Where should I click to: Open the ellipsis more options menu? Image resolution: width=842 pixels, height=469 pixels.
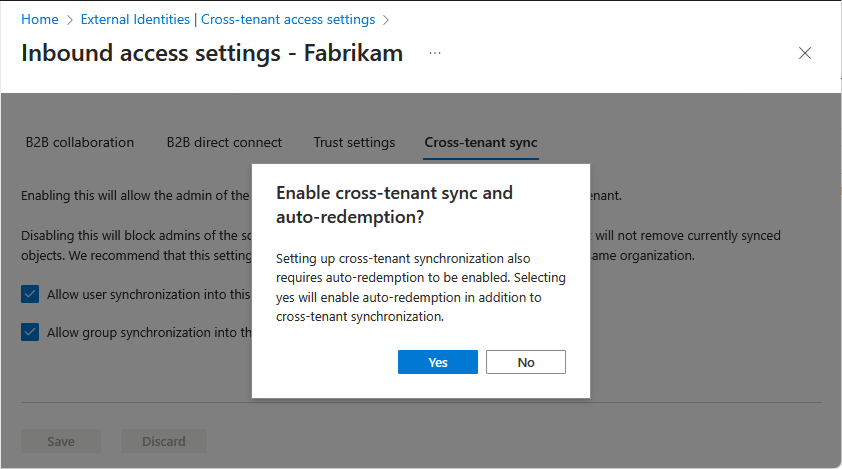435,53
